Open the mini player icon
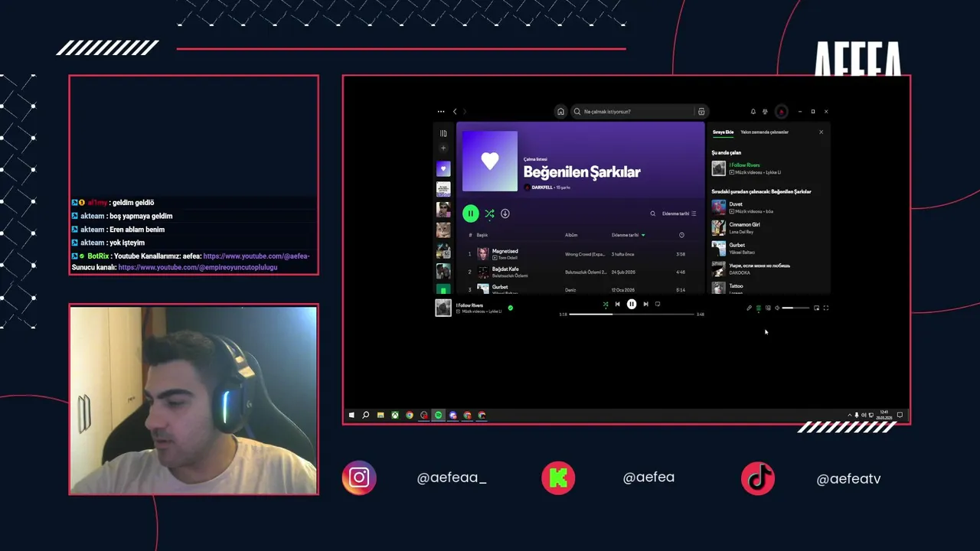The width and height of the screenshot is (980, 551). [816, 308]
